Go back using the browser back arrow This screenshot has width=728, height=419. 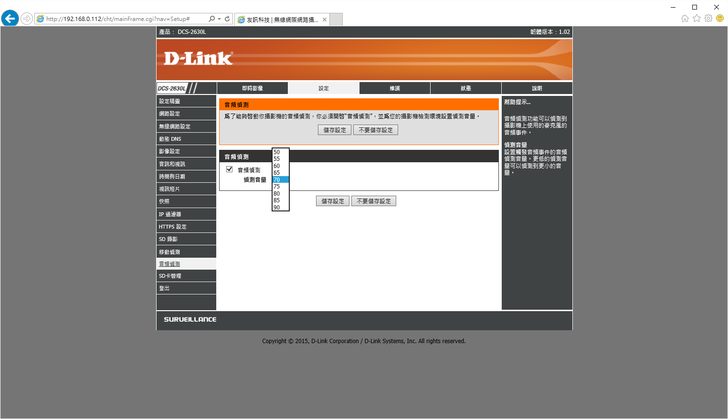pos(10,19)
